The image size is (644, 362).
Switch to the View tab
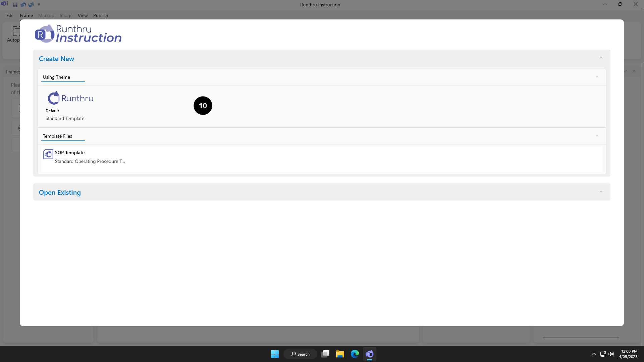83,15
